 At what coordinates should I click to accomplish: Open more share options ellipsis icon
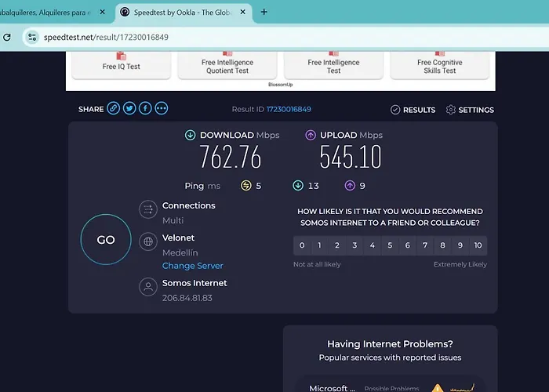[x=162, y=108]
